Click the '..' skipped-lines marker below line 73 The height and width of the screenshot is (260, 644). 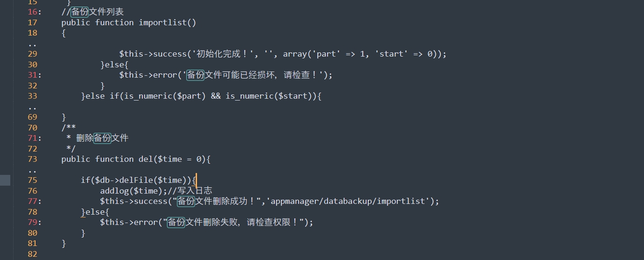click(32, 171)
